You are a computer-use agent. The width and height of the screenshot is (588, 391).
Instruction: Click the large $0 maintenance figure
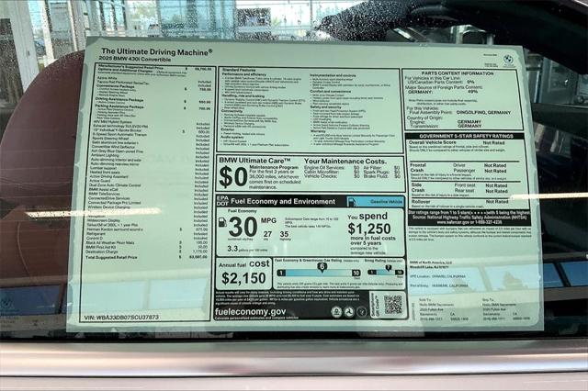tap(232, 177)
